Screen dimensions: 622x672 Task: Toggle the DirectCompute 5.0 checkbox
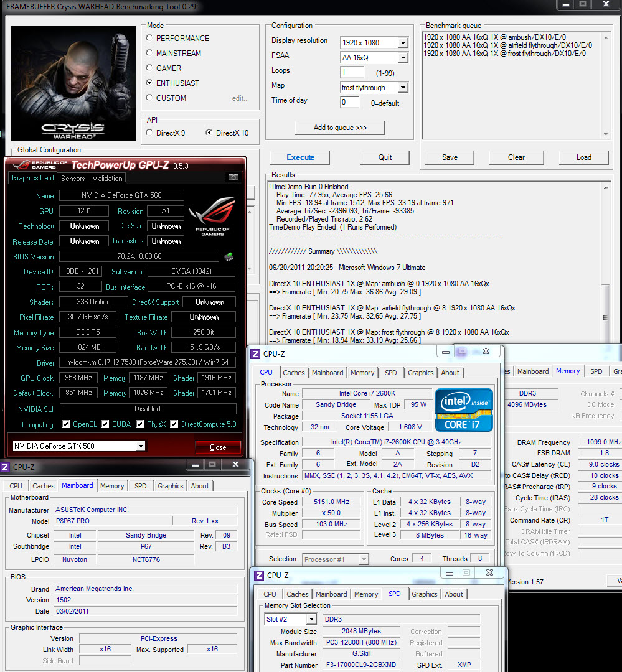[x=174, y=424]
